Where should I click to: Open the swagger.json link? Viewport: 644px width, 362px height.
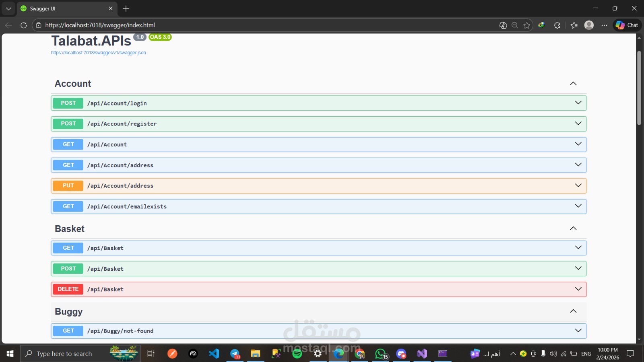(98, 53)
